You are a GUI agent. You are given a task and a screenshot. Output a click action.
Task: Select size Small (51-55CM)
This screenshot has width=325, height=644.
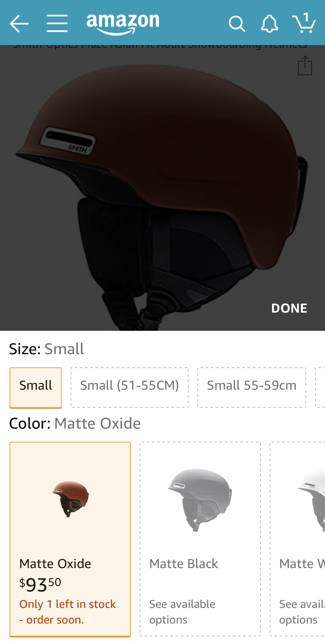click(129, 387)
